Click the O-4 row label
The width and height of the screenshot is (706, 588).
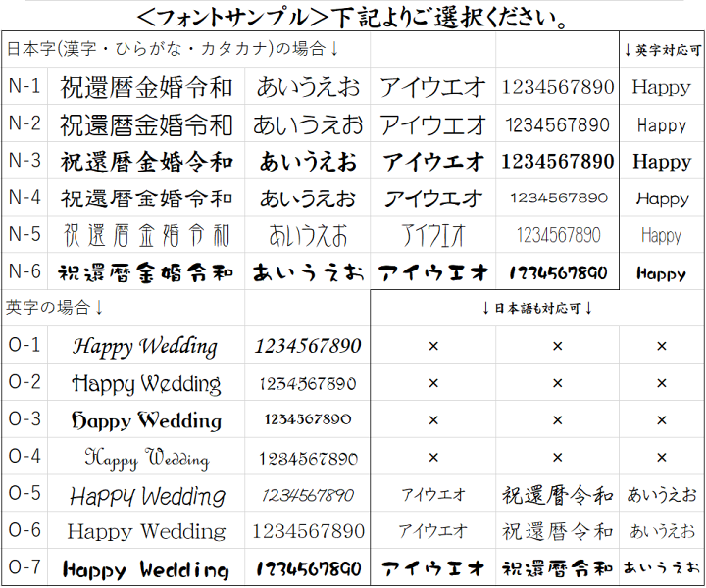point(25,456)
